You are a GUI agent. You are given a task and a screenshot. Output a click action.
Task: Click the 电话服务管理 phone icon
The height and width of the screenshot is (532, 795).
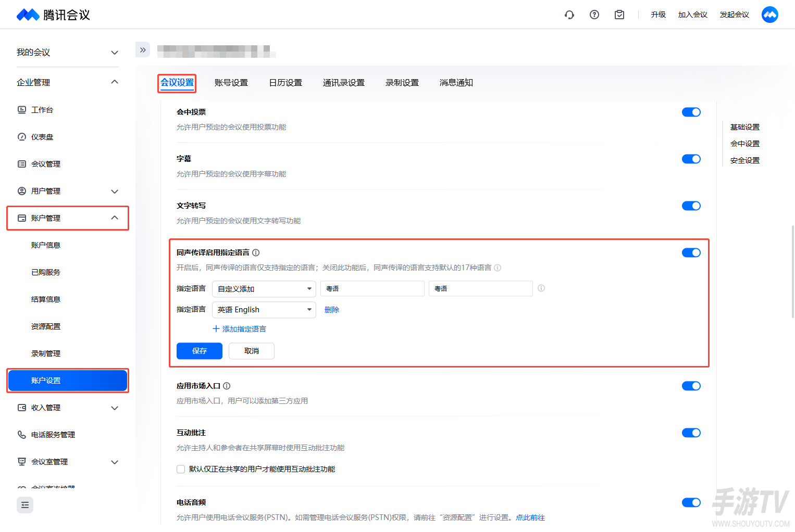tap(22, 435)
